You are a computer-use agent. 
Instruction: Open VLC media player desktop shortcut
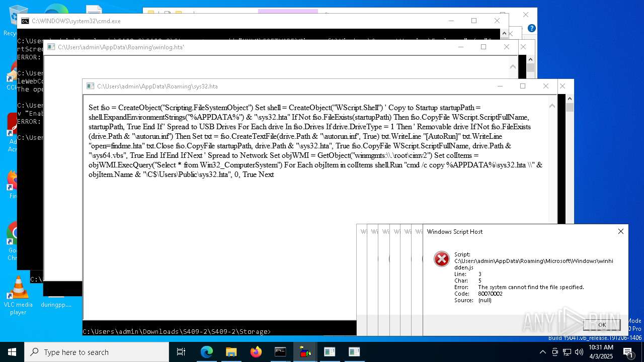[18, 296]
